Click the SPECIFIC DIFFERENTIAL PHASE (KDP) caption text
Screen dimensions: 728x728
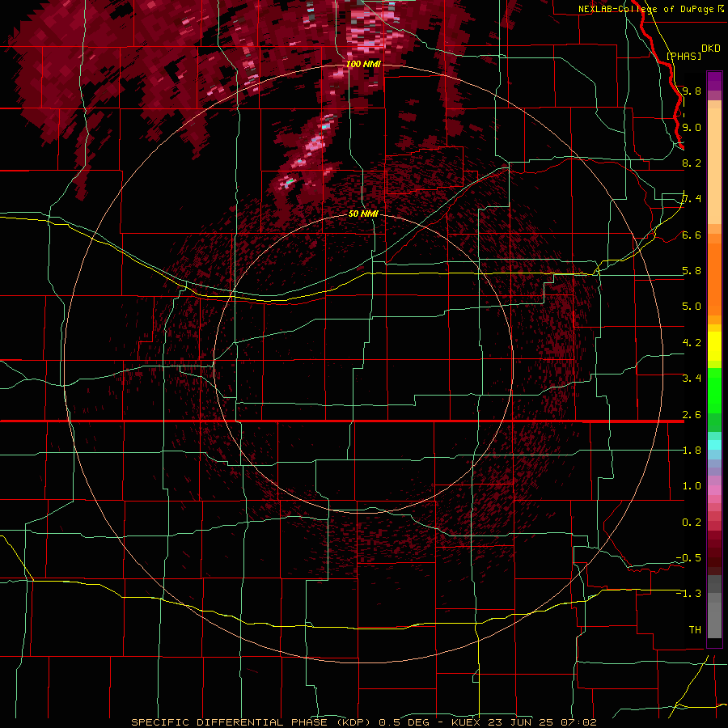pos(251,722)
